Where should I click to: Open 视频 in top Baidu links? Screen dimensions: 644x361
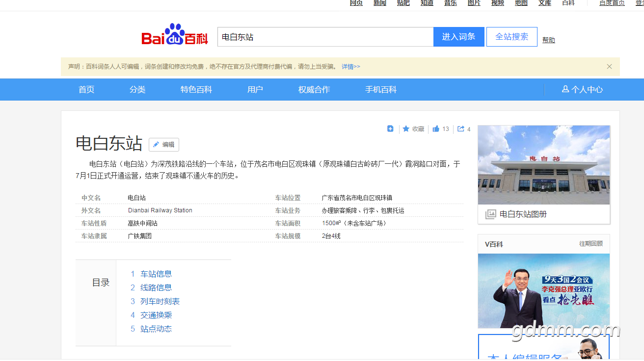[498, 3]
